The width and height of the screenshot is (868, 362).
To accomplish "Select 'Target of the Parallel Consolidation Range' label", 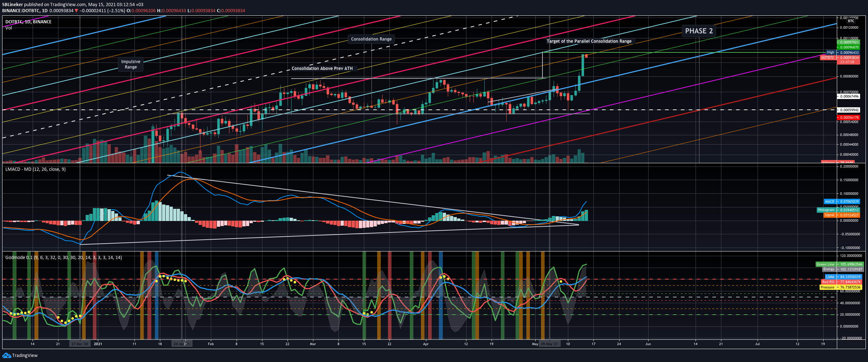I will point(589,41).
